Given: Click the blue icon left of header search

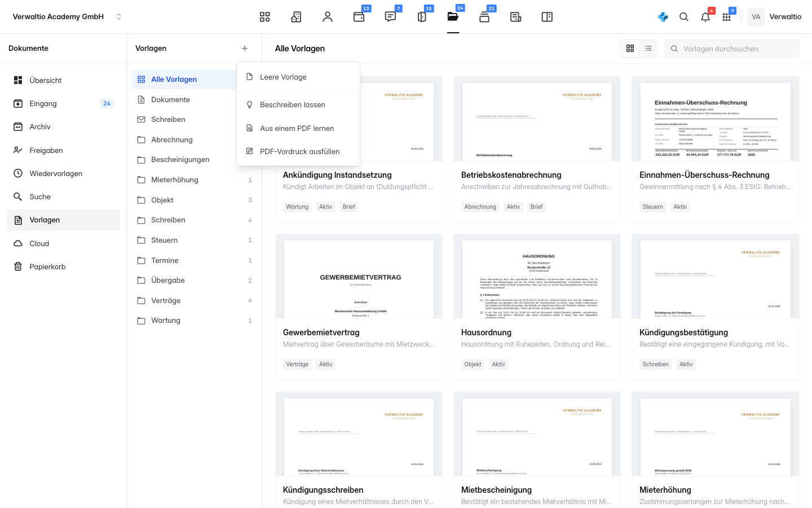Looking at the screenshot, I should tap(663, 17).
